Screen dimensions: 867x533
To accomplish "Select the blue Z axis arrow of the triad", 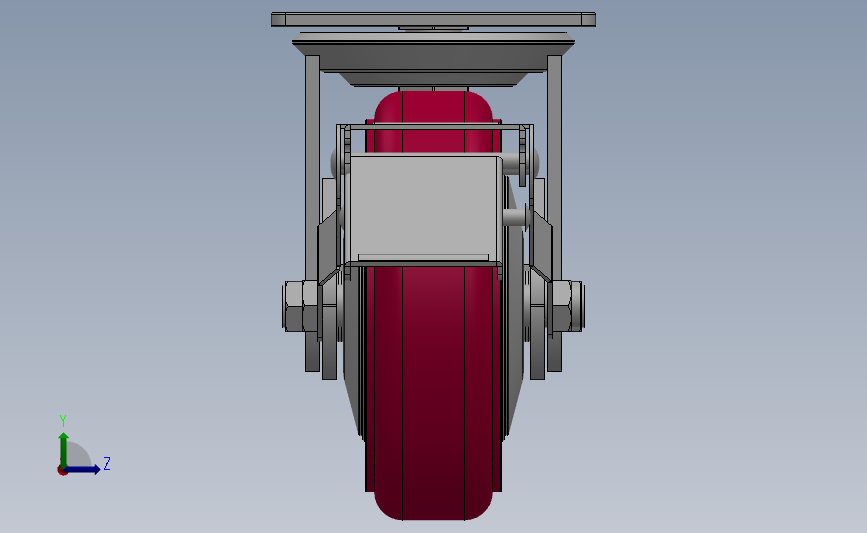I will point(83,470).
